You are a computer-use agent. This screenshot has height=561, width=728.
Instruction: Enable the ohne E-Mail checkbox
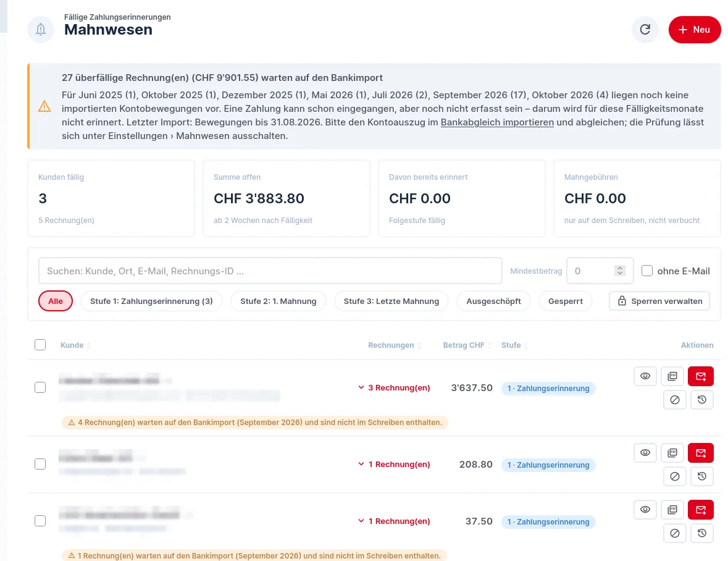646,271
